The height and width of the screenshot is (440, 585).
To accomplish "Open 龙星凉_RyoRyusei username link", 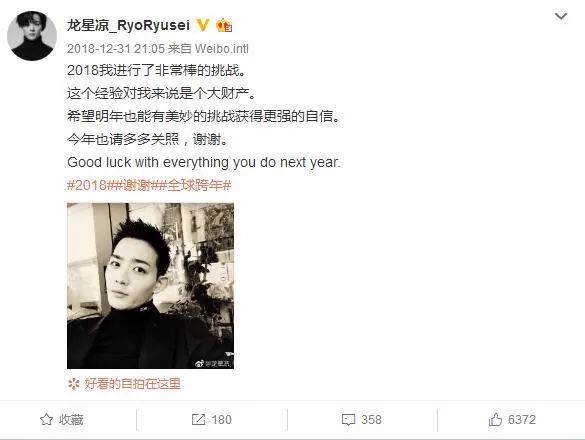I will 128,25.
